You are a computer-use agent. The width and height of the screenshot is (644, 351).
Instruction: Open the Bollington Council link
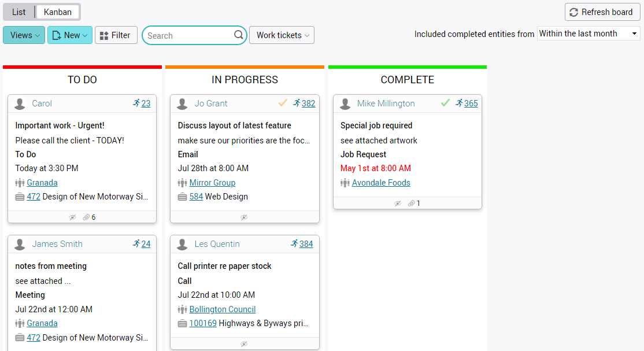point(223,309)
